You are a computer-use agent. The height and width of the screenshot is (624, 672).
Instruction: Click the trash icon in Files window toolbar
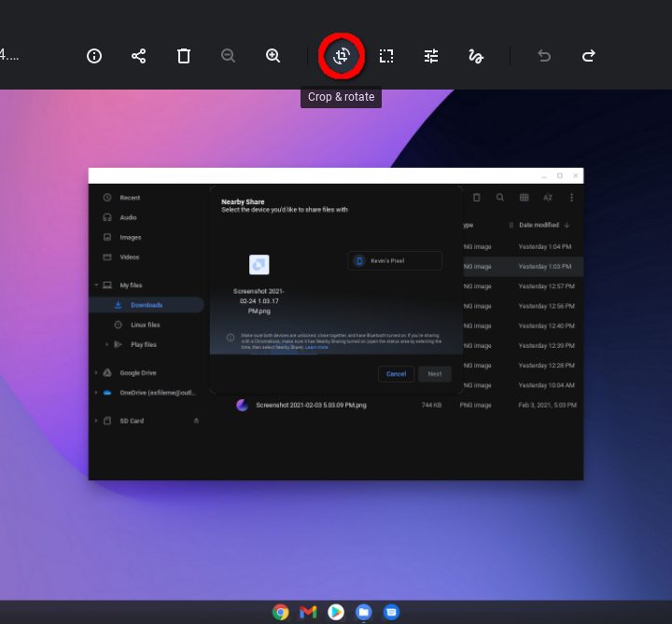click(x=477, y=198)
